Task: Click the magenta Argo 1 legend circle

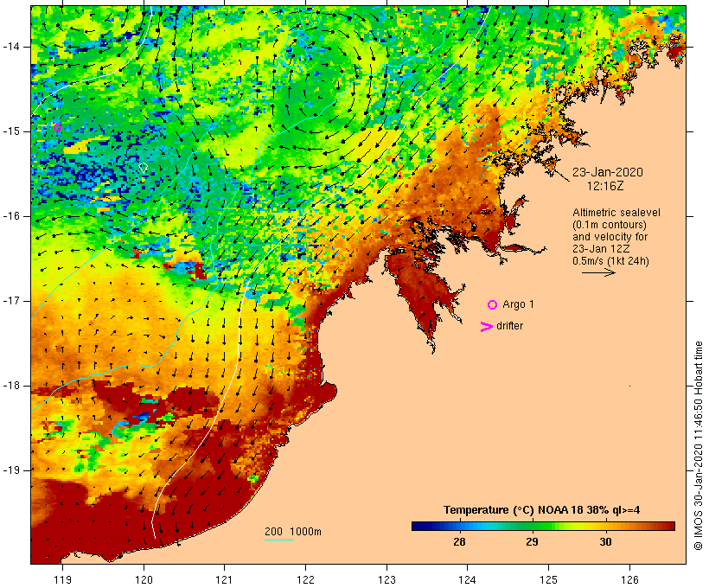Action: click(493, 305)
